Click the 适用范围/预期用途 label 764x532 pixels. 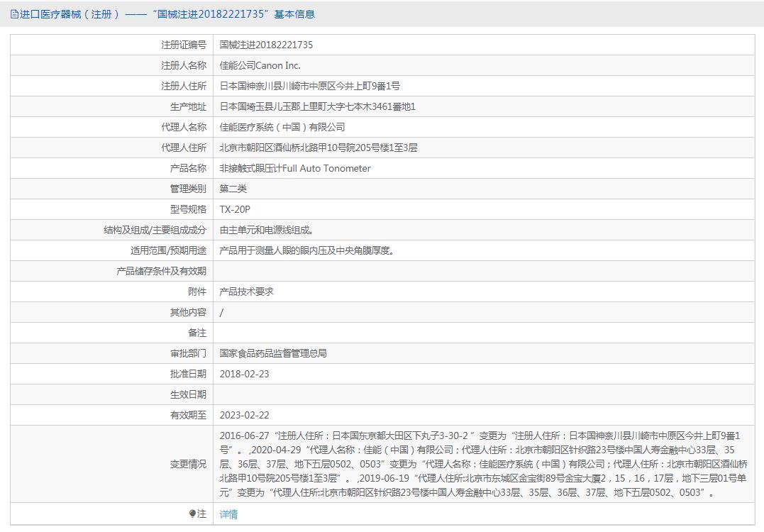(x=169, y=250)
